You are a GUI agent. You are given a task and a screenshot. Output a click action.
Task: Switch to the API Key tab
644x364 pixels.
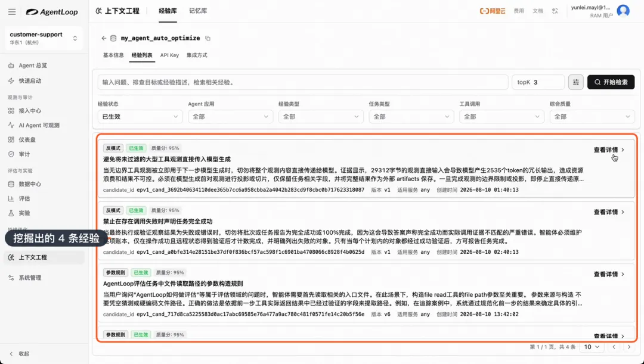(x=169, y=55)
